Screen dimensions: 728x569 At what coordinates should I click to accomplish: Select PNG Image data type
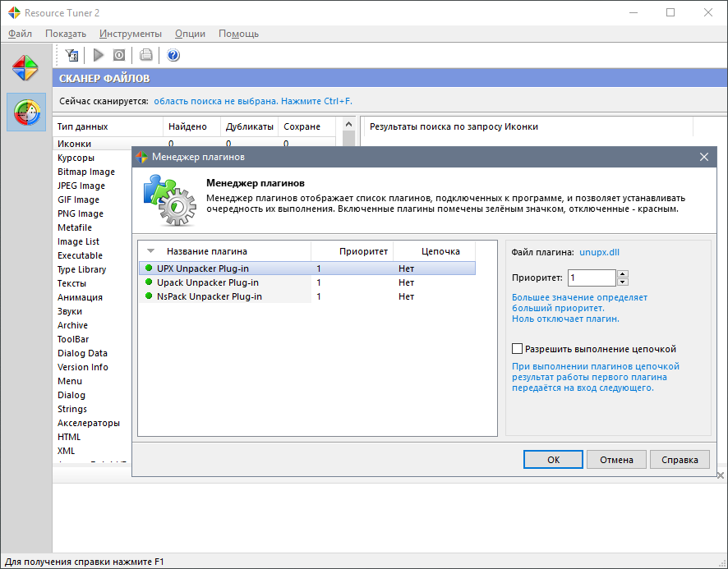point(80,213)
